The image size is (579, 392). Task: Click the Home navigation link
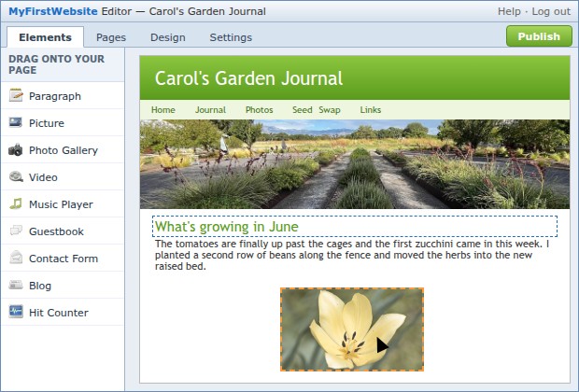tap(162, 109)
